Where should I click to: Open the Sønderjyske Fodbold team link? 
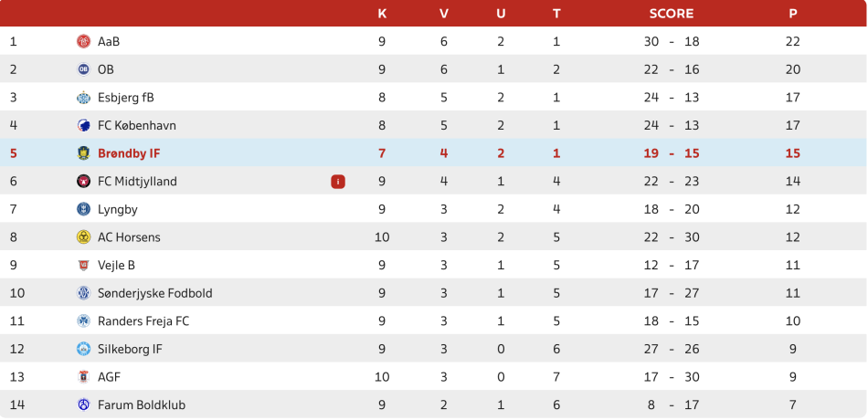[155, 293]
